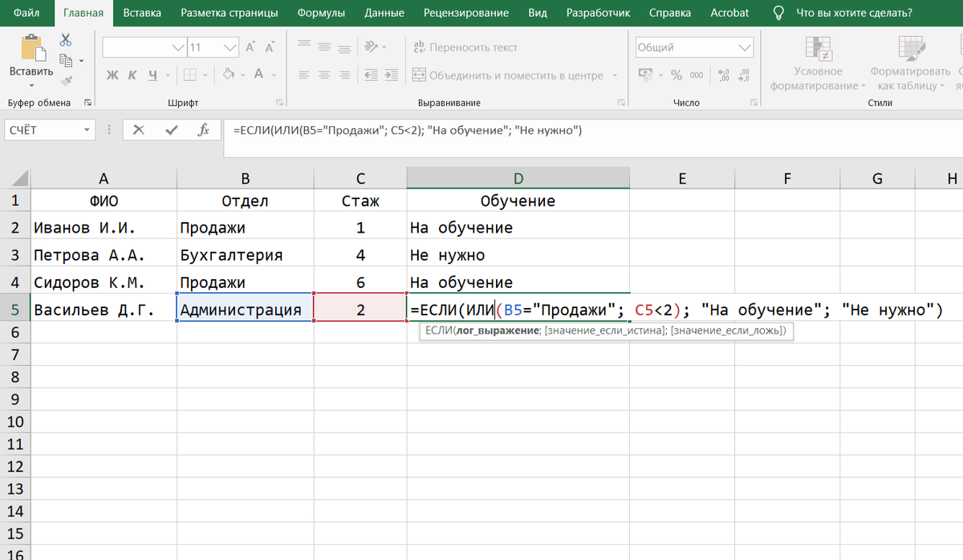Center text horizontally icon
This screenshot has width=963, height=560.
[x=324, y=75]
